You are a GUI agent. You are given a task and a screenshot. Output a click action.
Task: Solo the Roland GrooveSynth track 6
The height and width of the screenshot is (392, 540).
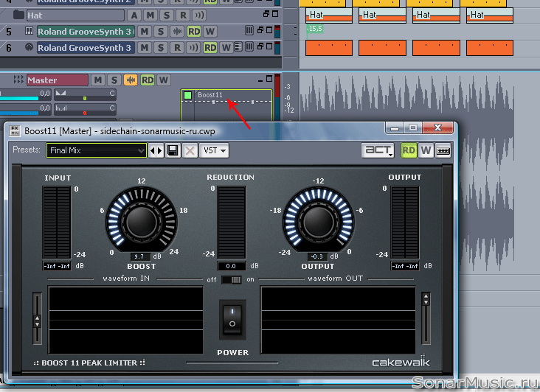point(160,48)
